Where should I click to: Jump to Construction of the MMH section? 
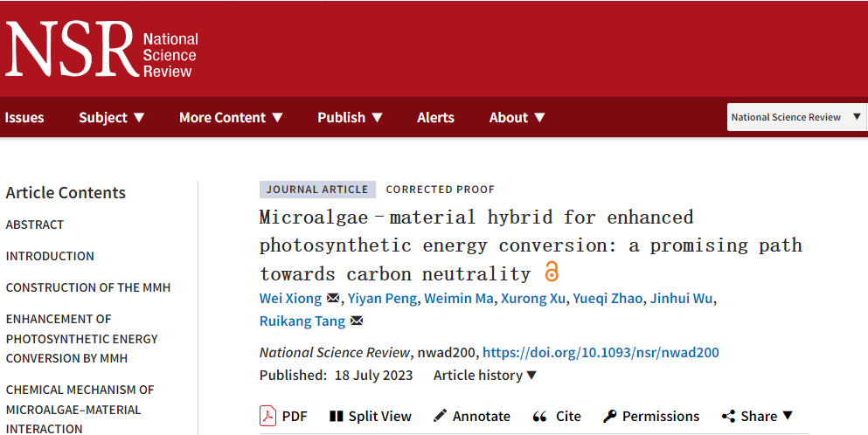pyautogui.click(x=88, y=287)
